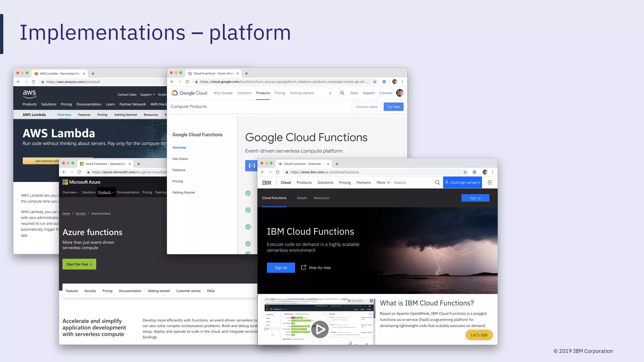This screenshot has width=644, height=362.
Task: Click the IBM Search input field
Action: pos(414,183)
